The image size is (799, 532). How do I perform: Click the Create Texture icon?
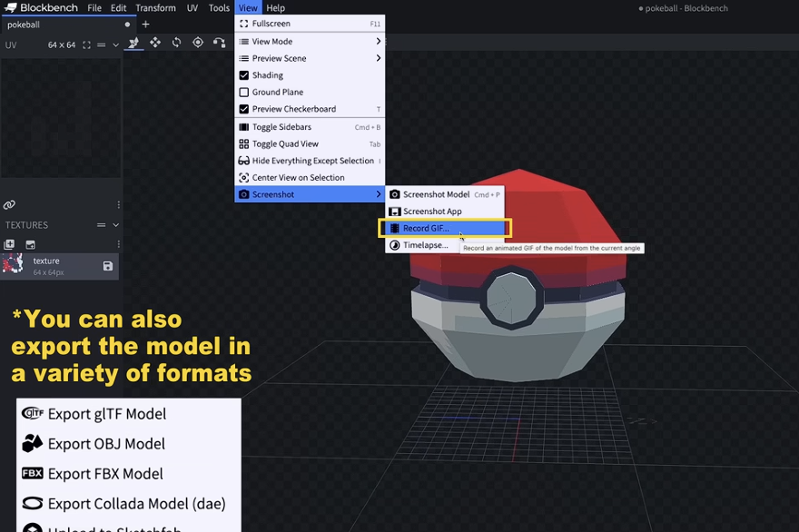[31, 244]
